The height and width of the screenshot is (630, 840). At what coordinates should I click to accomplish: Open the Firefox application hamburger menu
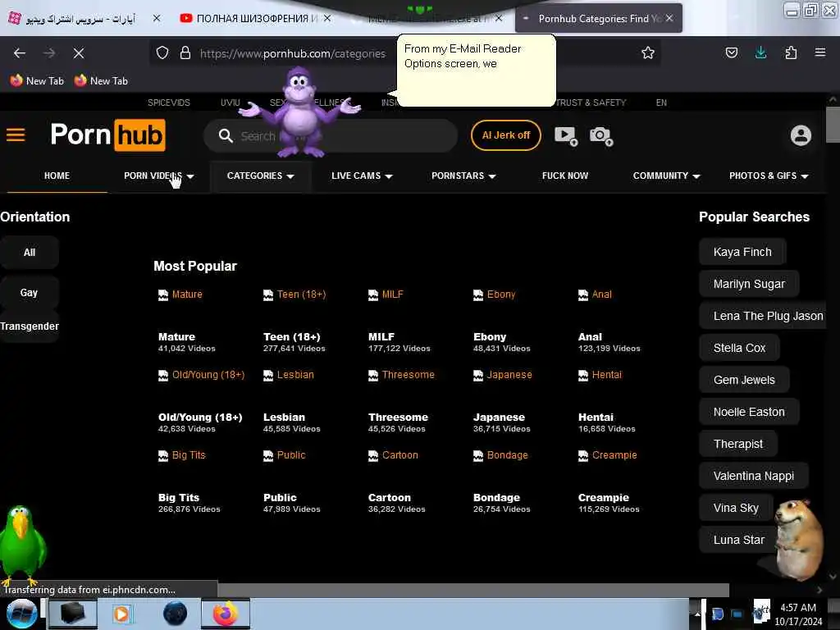coord(819,52)
